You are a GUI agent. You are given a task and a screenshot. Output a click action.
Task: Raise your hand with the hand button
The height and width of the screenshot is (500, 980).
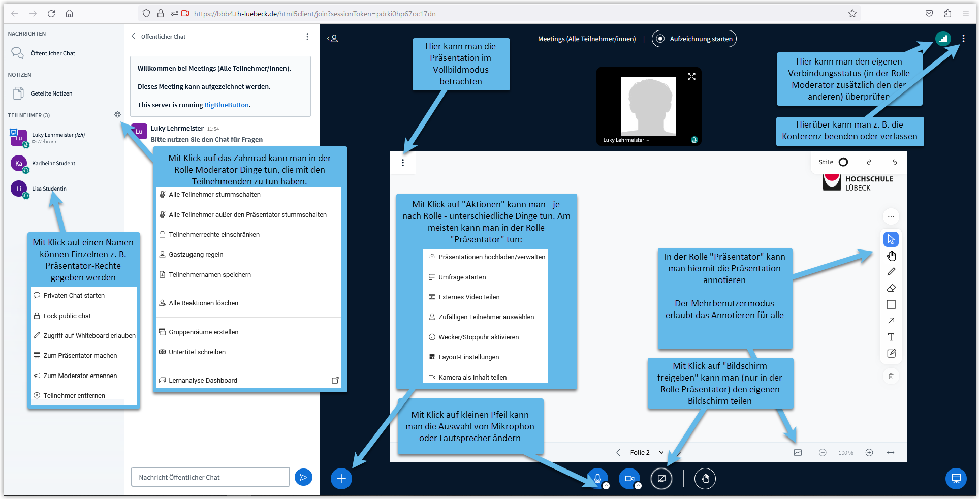click(x=705, y=478)
